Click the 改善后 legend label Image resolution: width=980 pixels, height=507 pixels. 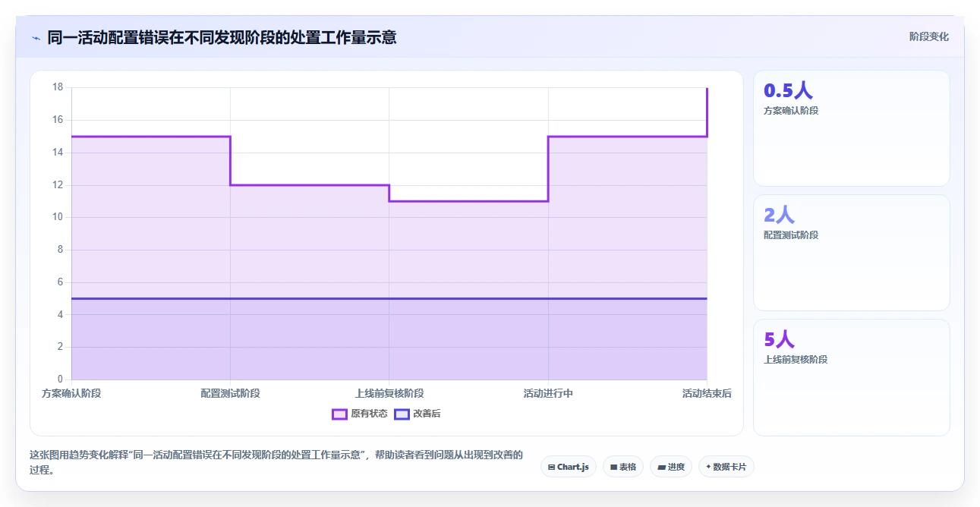point(427,414)
